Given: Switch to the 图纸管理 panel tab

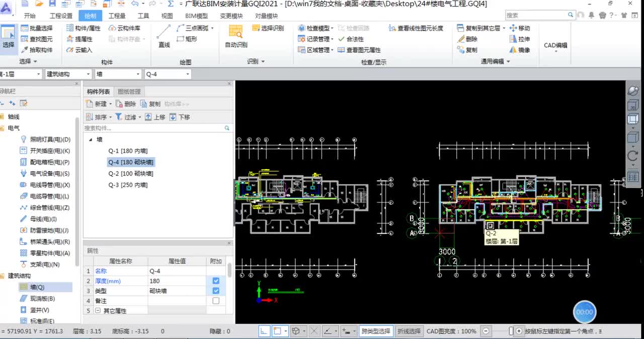Looking at the screenshot, I should (x=129, y=92).
